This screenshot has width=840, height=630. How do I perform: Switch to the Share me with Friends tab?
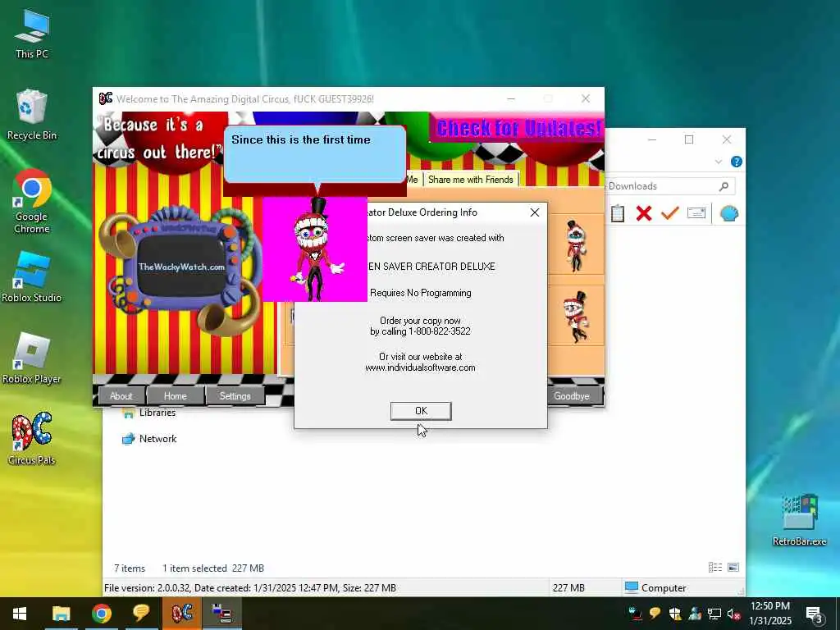pyautogui.click(x=470, y=180)
